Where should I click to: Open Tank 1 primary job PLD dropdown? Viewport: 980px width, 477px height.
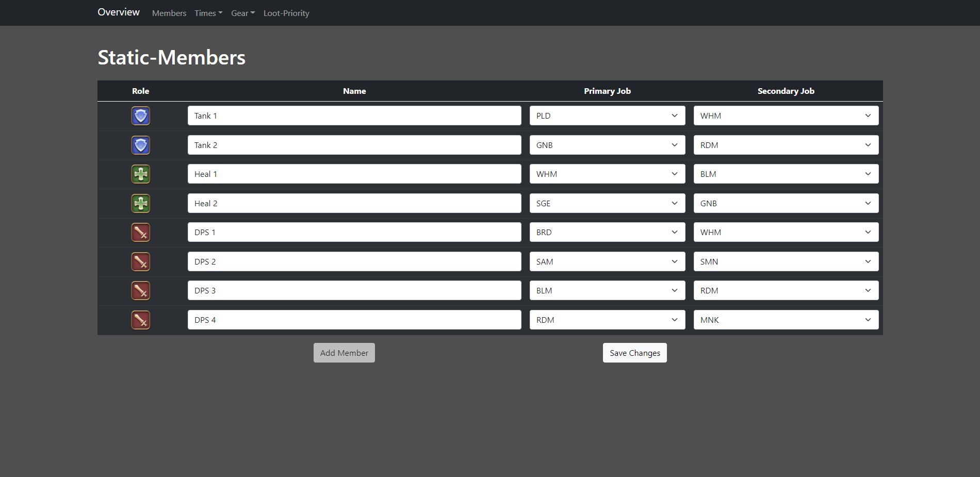[x=607, y=116]
